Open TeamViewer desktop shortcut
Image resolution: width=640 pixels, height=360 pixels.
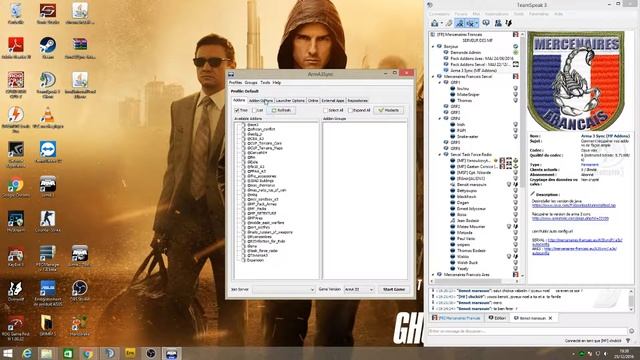48,152
